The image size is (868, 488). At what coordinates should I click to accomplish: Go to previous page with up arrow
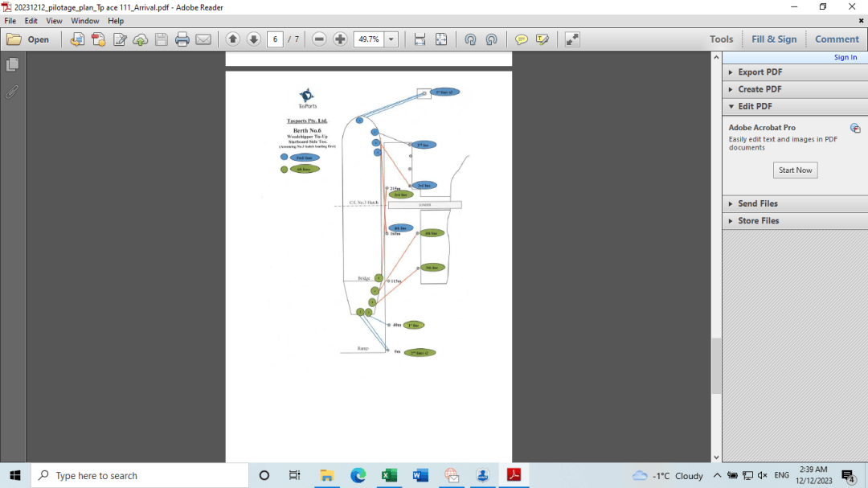[232, 39]
